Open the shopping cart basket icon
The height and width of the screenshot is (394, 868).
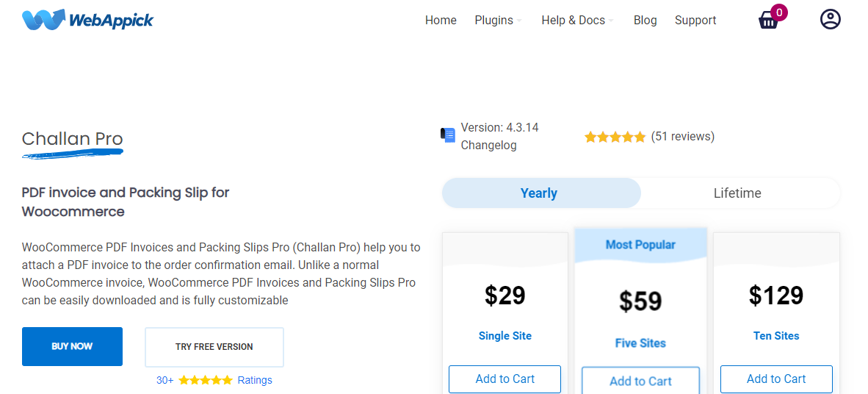(768, 21)
